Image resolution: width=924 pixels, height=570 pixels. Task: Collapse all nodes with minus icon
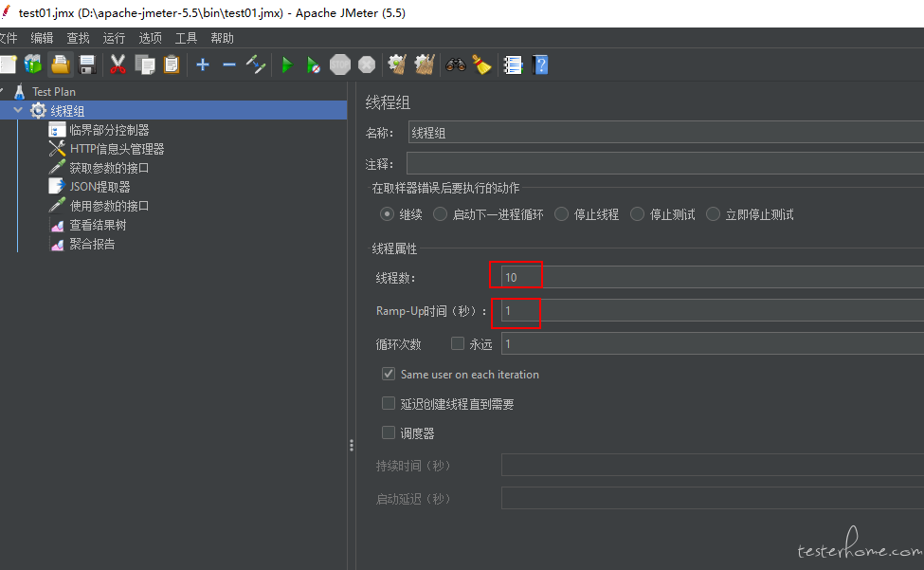[x=229, y=64]
